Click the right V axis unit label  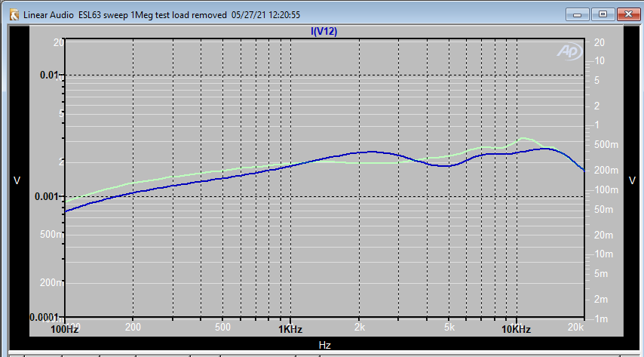pos(632,180)
